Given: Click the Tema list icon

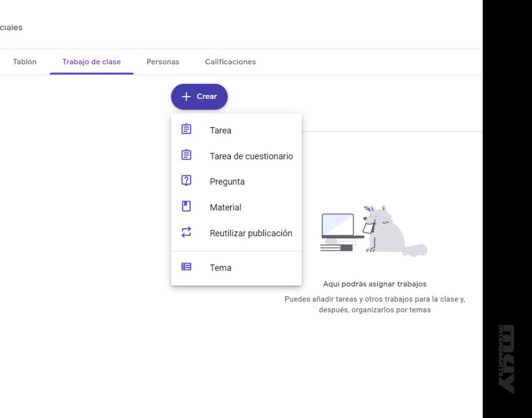Looking at the screenshot, I should click(x=186, y=267).
